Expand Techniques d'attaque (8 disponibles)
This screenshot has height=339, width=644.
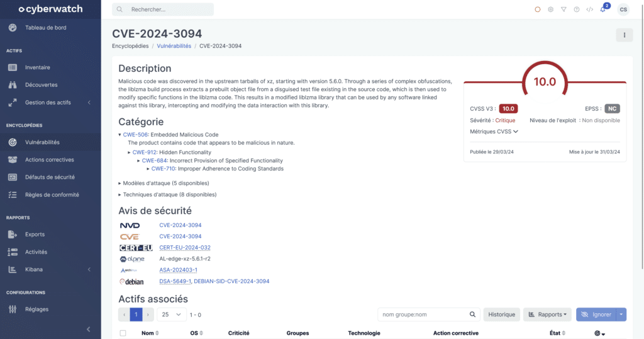(167, 195)
